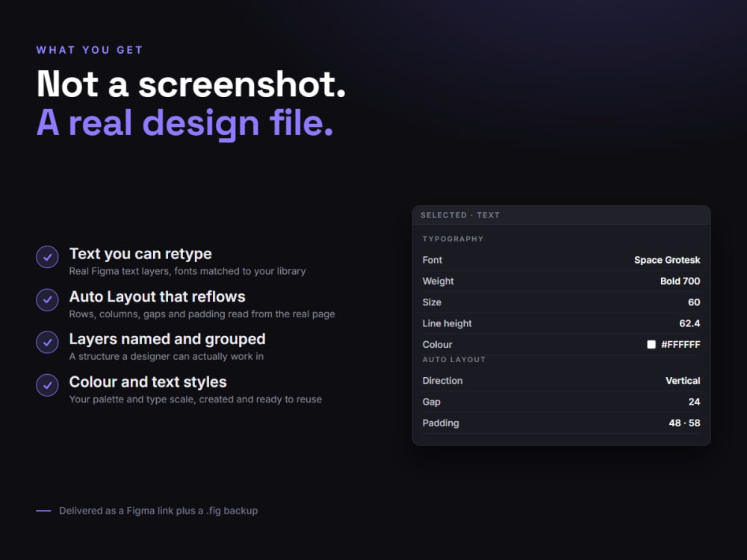Click the gap value '24'
The width and height of the screenshot is (747, 560).
694,402
